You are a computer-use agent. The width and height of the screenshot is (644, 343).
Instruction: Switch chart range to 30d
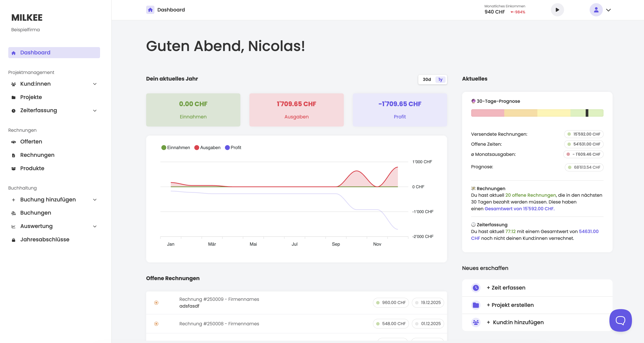pos(427,80)
